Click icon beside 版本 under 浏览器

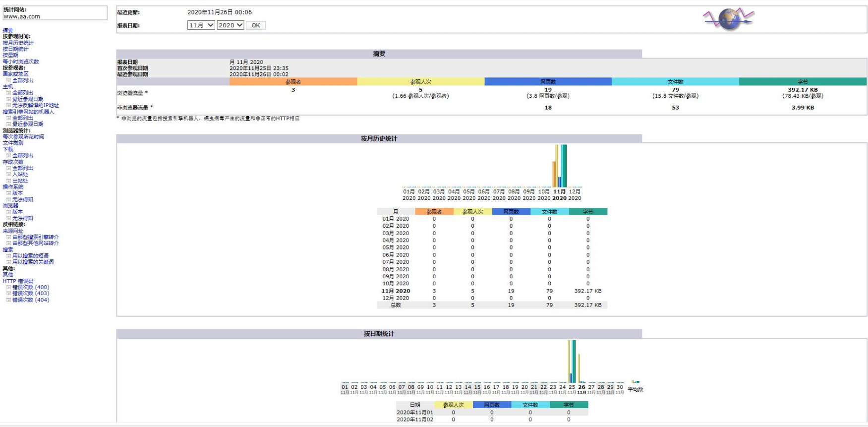tap(8, 212)
